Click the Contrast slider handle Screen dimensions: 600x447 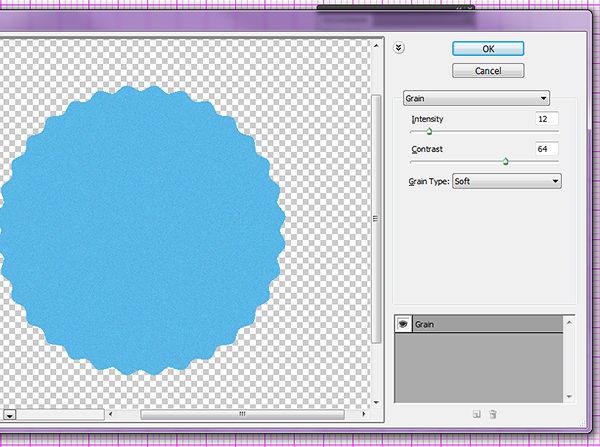[x=505, y=162]
